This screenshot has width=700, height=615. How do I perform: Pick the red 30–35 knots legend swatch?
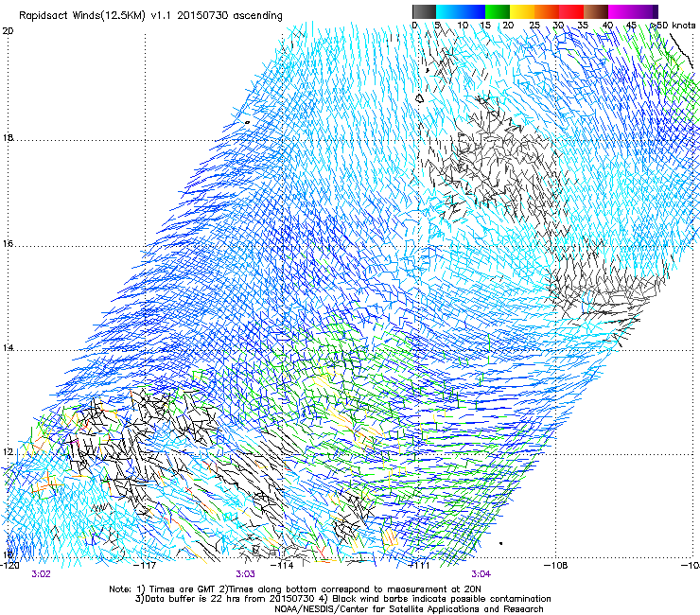click(571, 11)
